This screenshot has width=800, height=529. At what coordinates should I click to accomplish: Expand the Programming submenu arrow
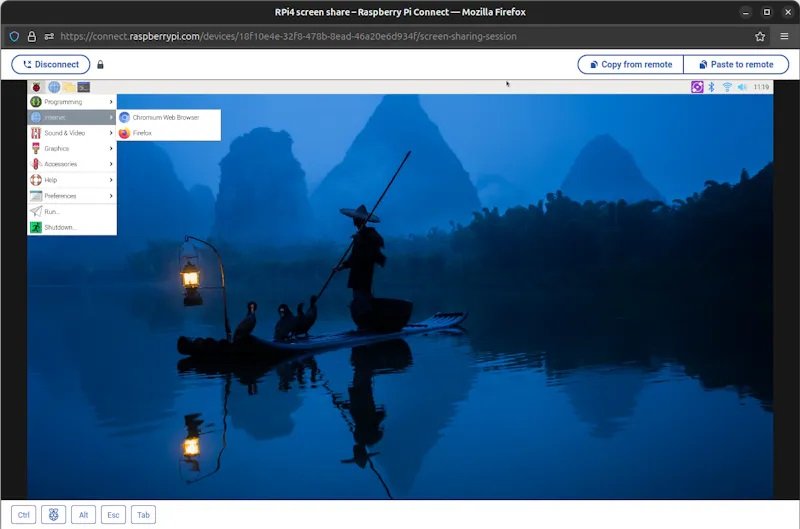111,102
